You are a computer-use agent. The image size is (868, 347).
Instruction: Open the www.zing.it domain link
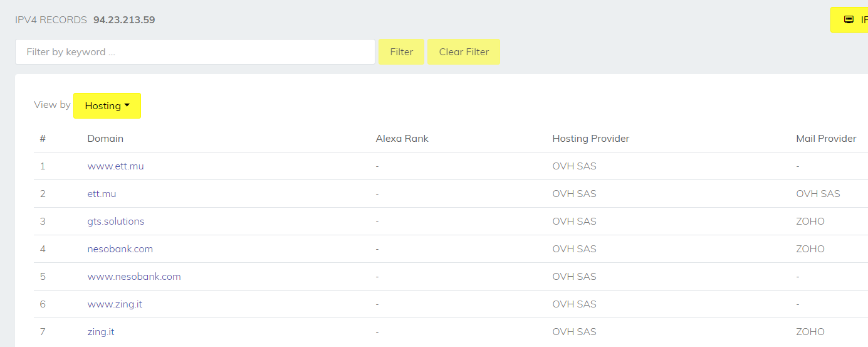(114, 304)
